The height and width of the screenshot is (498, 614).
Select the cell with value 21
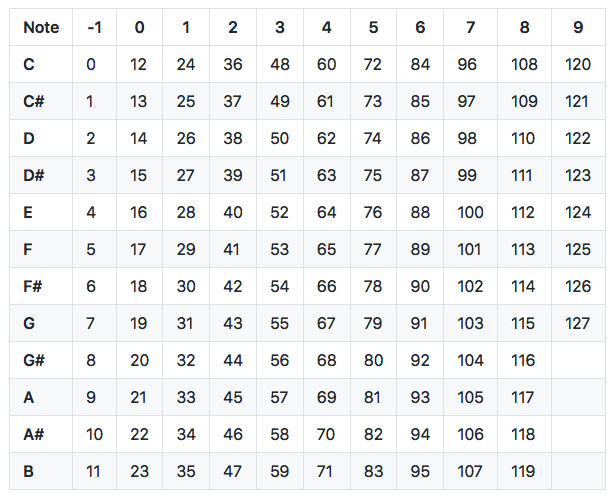139,397
